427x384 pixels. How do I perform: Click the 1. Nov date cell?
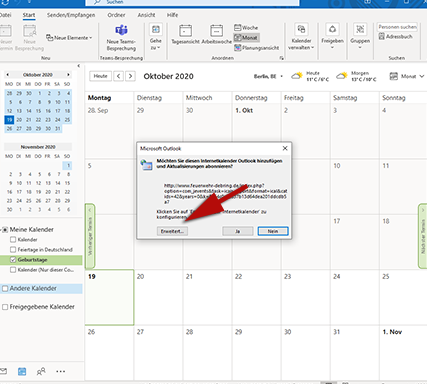tap(403, 352)
